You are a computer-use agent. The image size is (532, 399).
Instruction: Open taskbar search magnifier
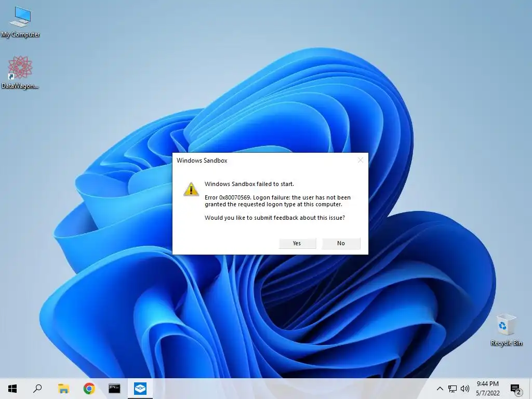tap(37, 389)
